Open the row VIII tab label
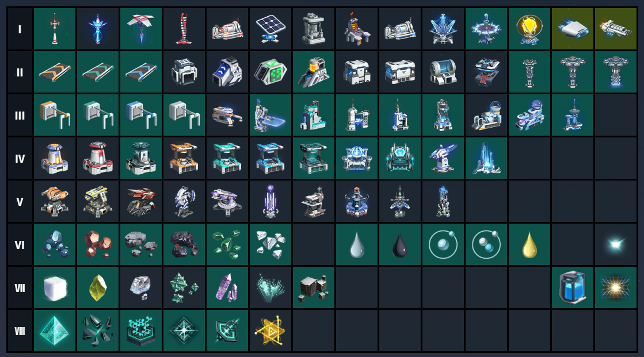This screenshot has height=357, width=644. [x=20, y=331]
